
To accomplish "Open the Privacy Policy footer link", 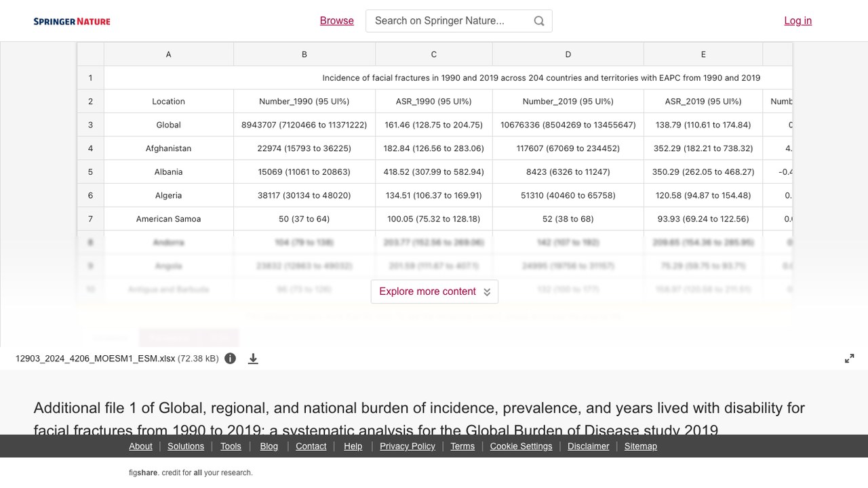I will [408, 446].
